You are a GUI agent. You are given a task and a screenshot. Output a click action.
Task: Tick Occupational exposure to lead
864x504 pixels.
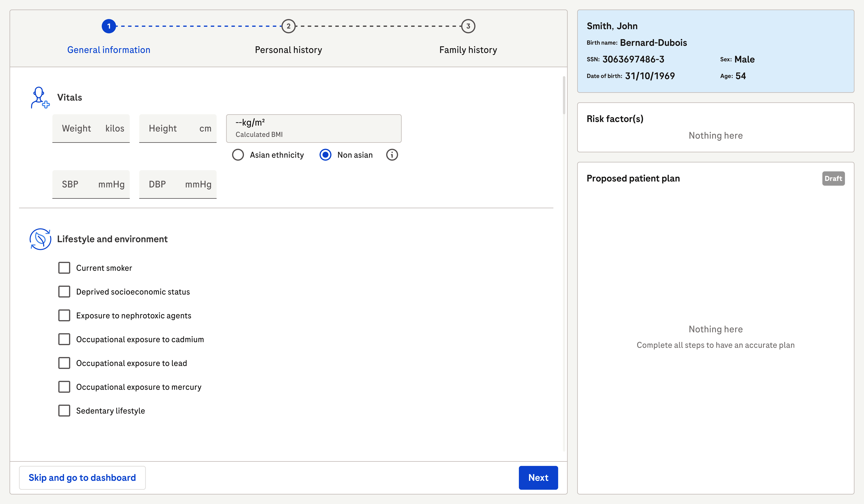(x=64, y=363)
